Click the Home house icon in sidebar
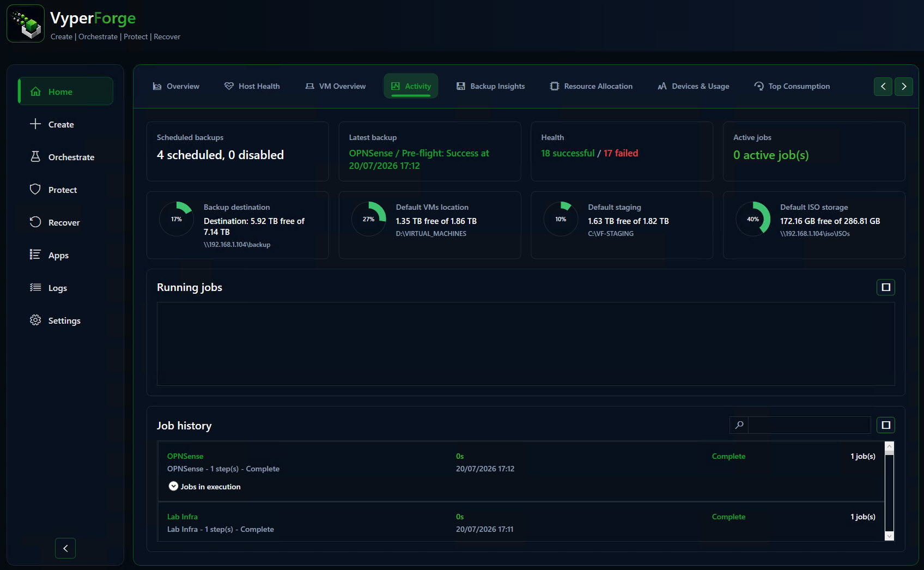 tap(35, 92)
